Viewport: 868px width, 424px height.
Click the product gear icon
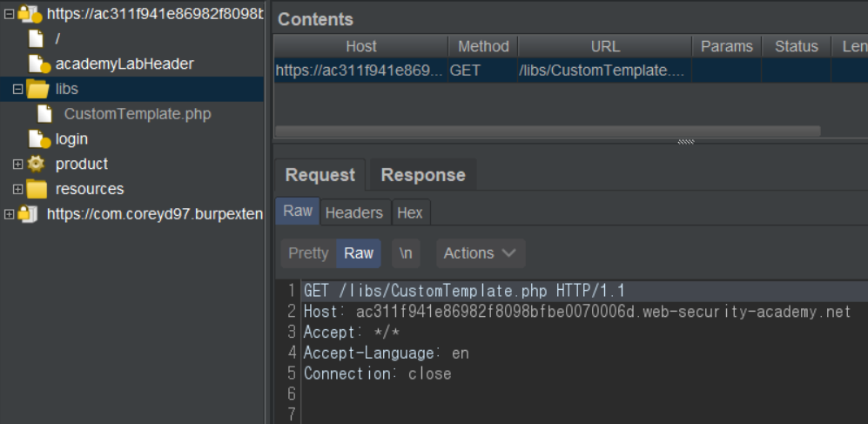pyautogui.click(x=37, y=164)
